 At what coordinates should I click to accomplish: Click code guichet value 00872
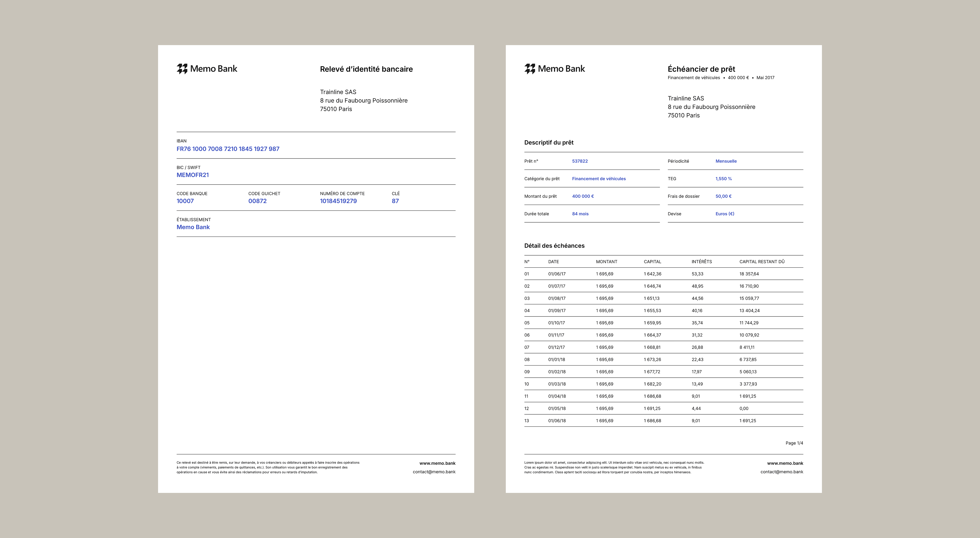[x=257, y=201]
